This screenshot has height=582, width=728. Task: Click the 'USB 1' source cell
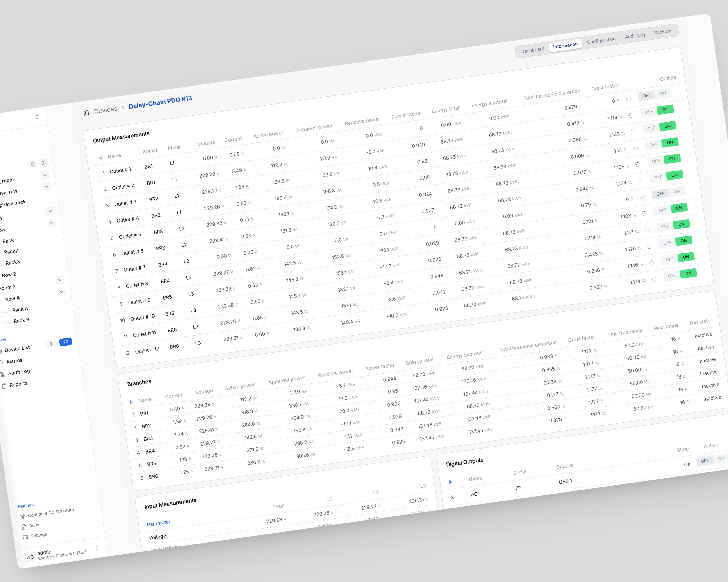point(565,481)
